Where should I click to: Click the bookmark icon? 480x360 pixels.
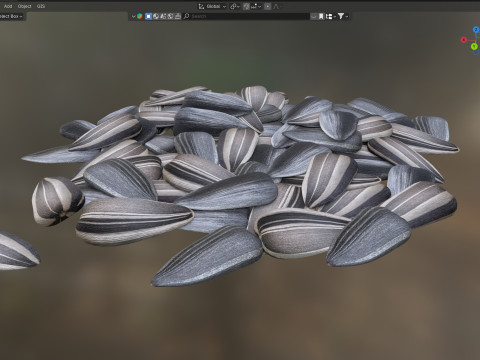(321, 16)
